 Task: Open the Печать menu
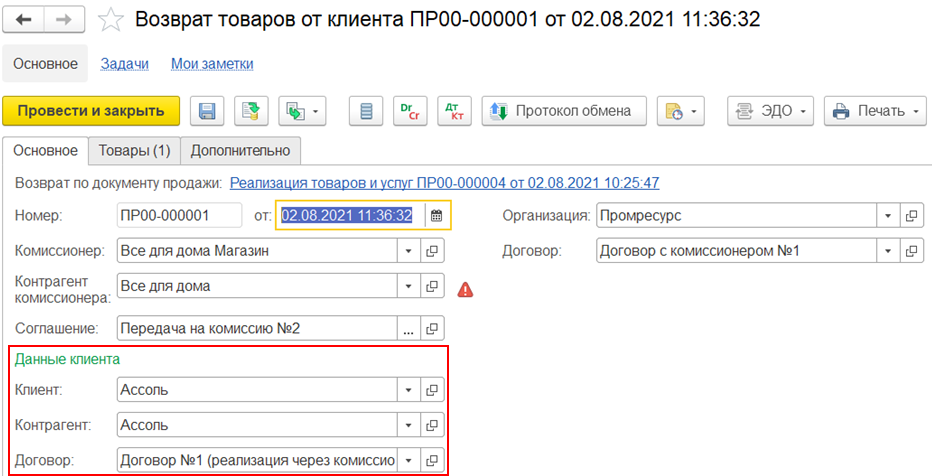pos(875,111)
